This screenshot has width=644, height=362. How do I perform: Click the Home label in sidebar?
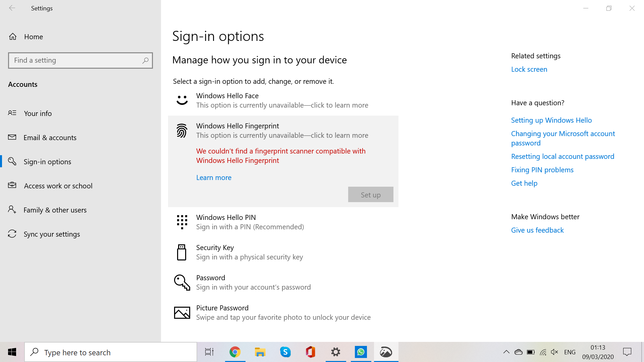[34, 37]
